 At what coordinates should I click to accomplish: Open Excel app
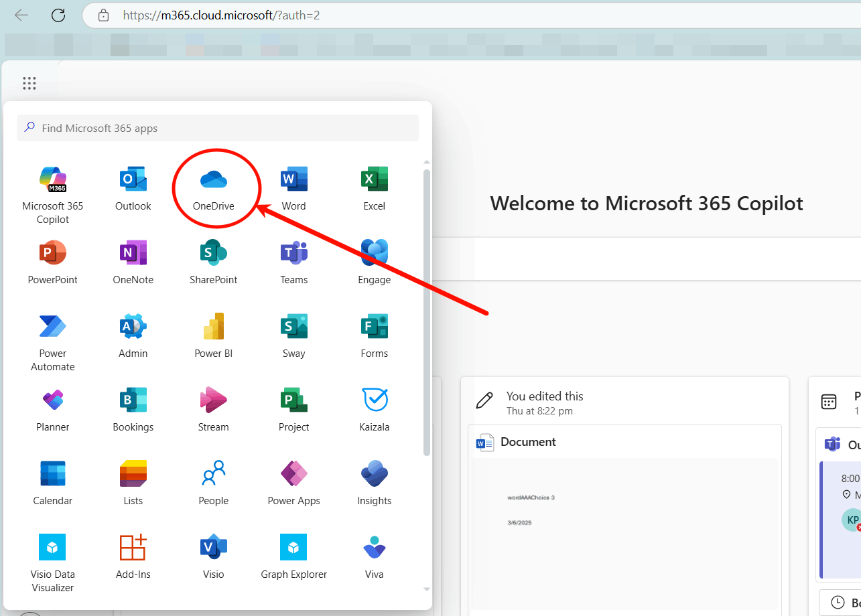(x=375, y=187)
